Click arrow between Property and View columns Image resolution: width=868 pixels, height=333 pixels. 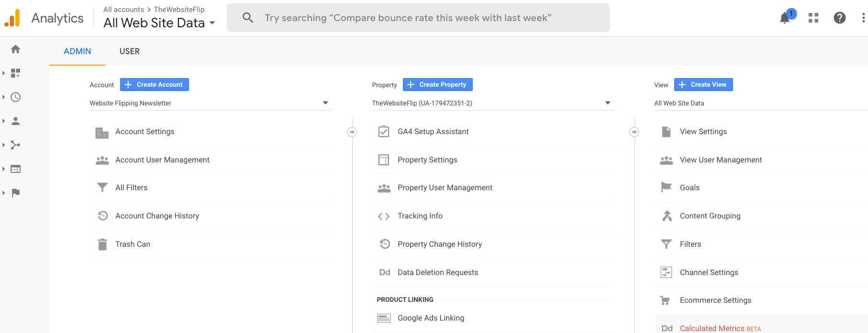[x=634, y=132]
